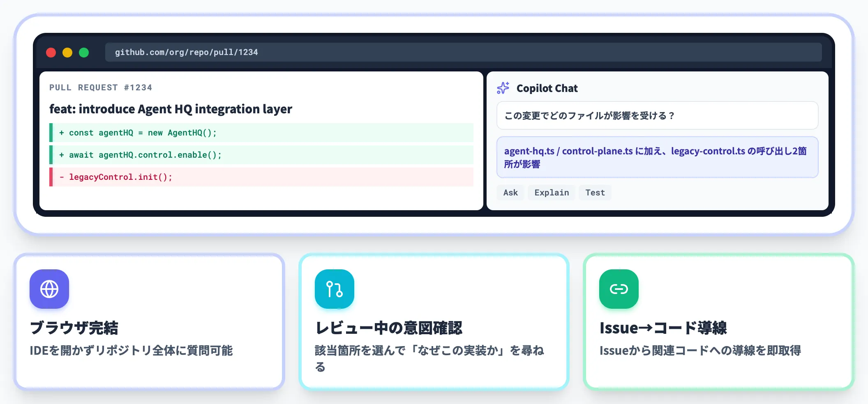The image size is (868, 404).
Task: Click the yellow minimize window dot
Action: point(67,53)
